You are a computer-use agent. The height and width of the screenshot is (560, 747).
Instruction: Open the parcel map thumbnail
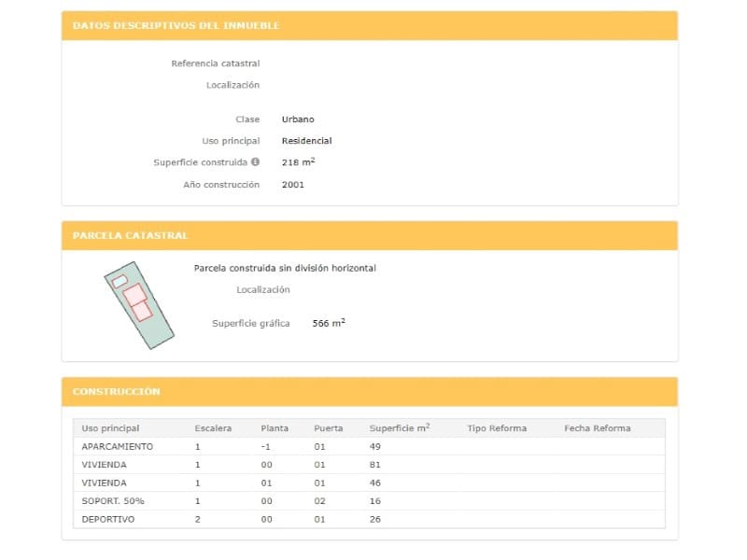pos(138,304)
